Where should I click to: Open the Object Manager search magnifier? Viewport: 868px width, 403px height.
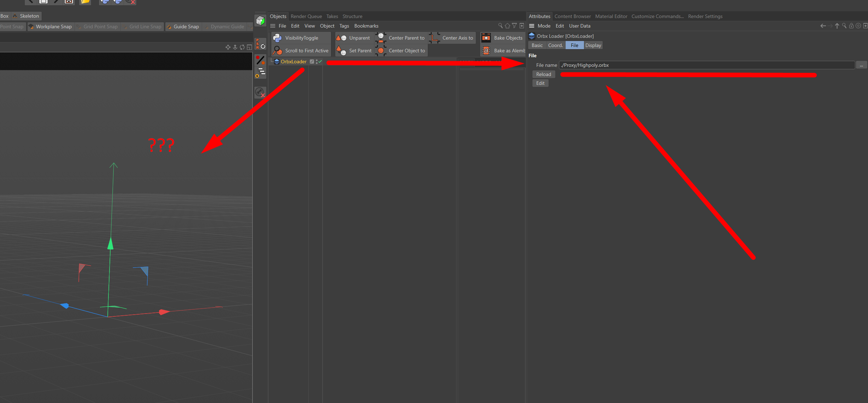coord(500,26)
